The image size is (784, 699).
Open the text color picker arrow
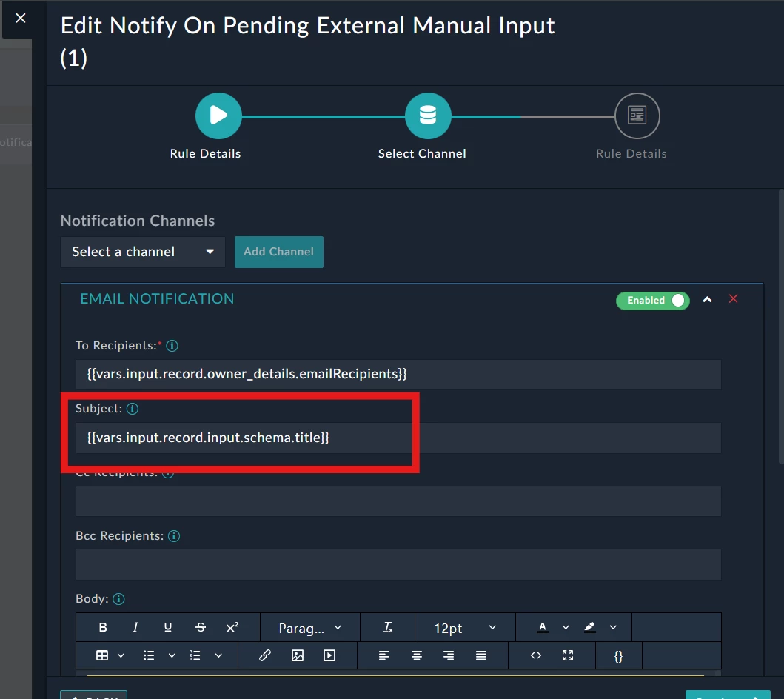point(566,627)
